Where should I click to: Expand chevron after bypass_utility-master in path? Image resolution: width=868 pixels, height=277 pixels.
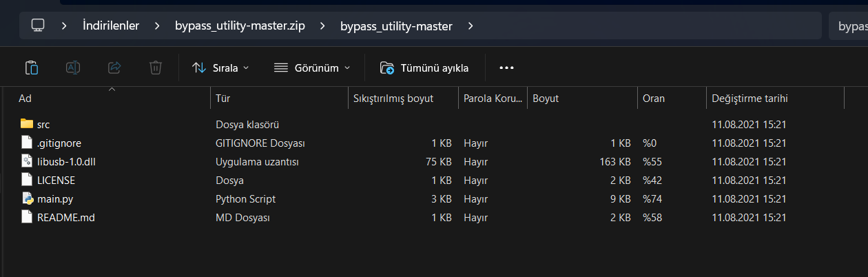[x=471, y=26]
